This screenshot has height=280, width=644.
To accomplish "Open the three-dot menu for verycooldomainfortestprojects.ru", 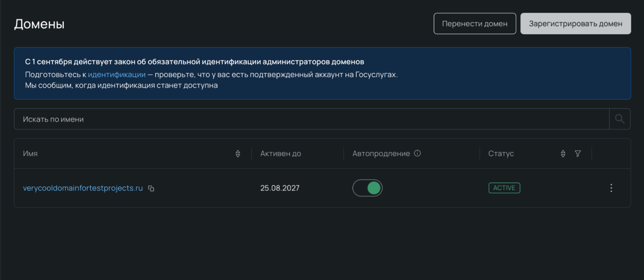I will click(611, 188).
